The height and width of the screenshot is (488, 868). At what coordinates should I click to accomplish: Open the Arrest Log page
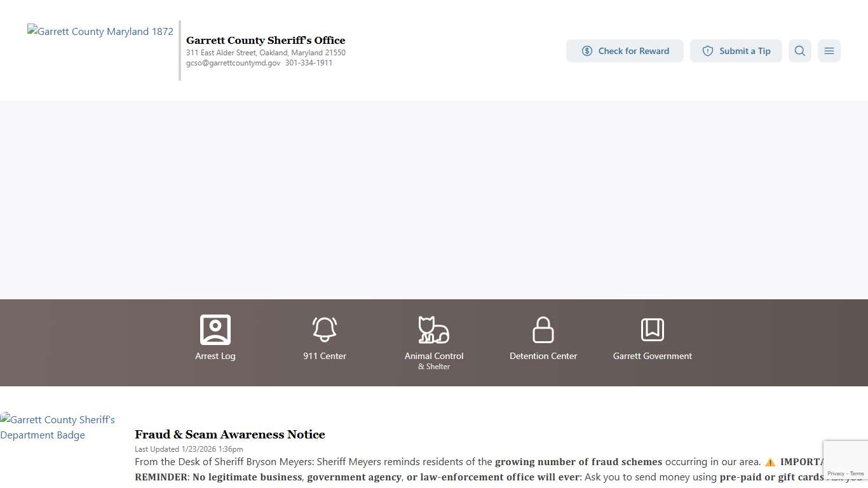tap(215, 337)
